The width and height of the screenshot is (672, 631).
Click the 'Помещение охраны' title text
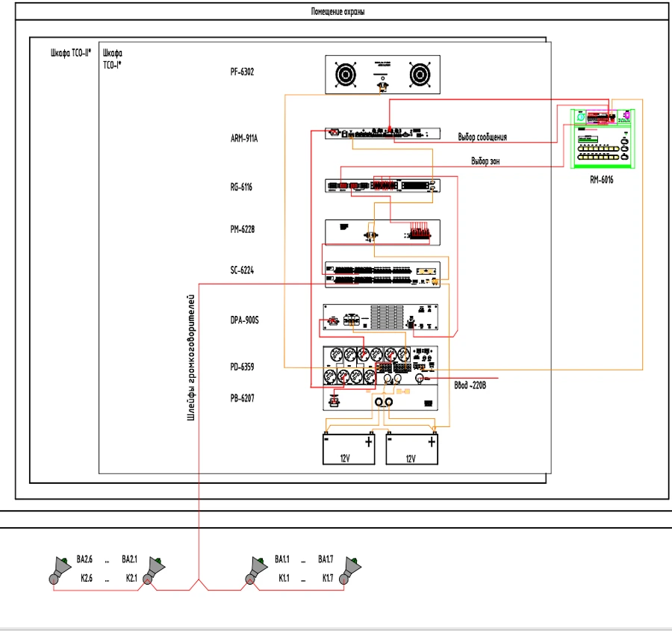pyautogui.click(x=337, y=11)
